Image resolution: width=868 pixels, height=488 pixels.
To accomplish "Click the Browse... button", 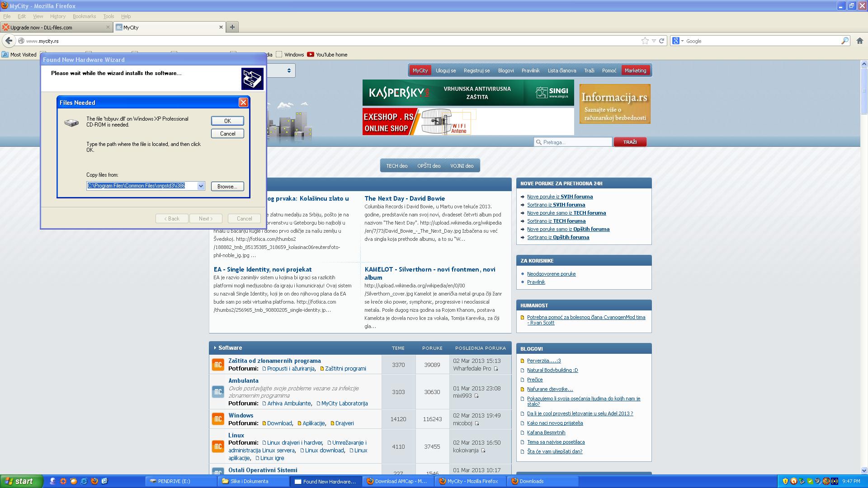I will click(227, 187).
